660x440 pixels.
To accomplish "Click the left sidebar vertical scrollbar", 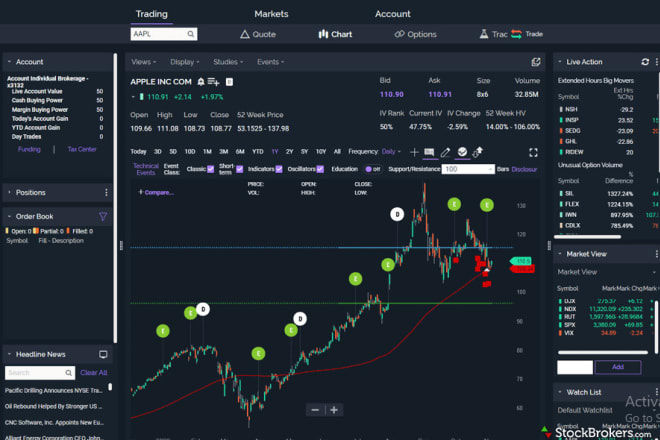I will click(115, 198).
